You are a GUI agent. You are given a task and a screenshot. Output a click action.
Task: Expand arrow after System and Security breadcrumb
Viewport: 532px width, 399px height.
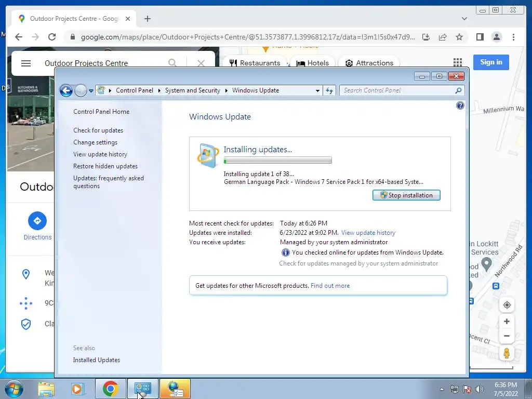227,90
